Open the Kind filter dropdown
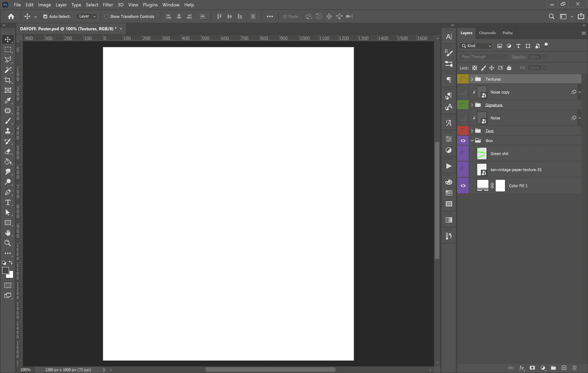This screenshot has width=588, height=373. click(476, 46)
